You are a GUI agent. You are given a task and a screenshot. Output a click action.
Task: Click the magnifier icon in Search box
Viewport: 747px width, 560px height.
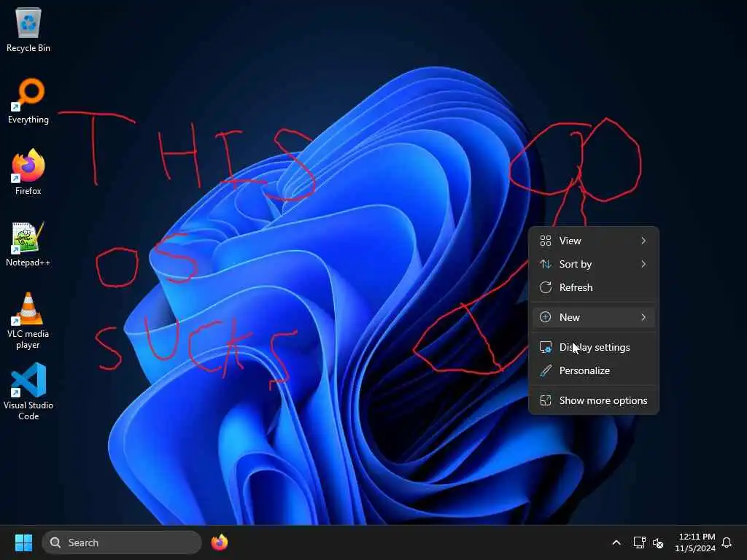click(x=55, y=542)
